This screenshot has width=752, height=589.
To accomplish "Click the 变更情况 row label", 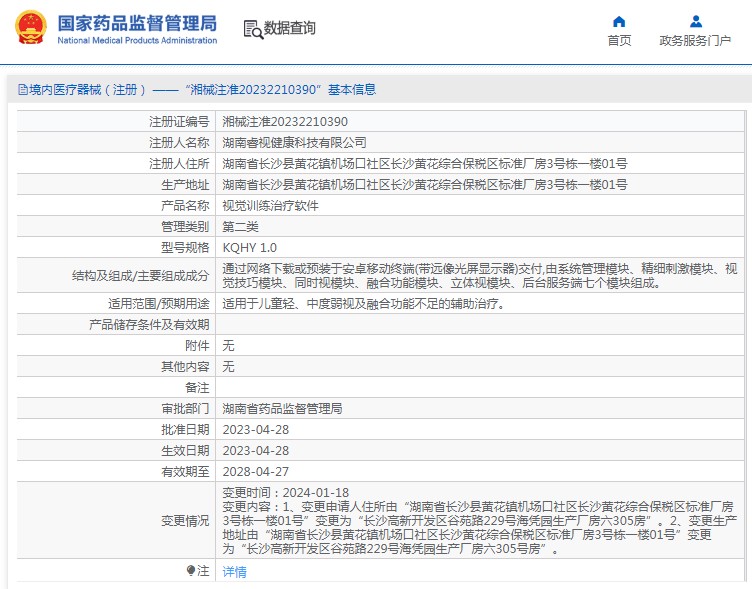I will click(185, 521).
